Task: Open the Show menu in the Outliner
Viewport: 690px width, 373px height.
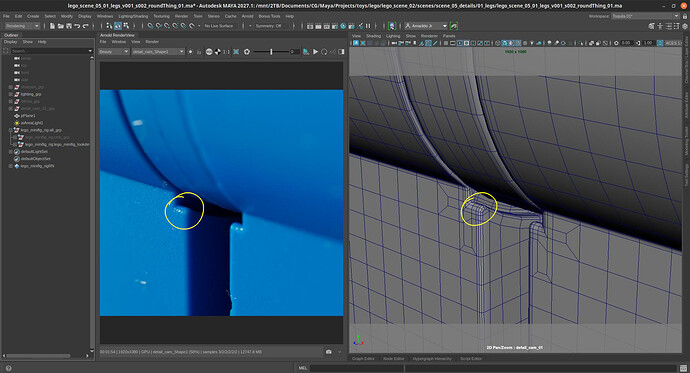Action: (28, 42)
